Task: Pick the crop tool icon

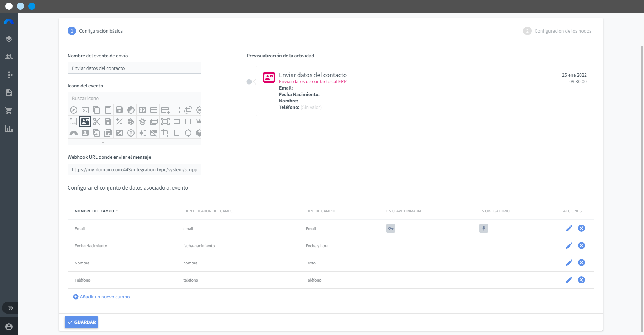Action: tap(165, 133)
